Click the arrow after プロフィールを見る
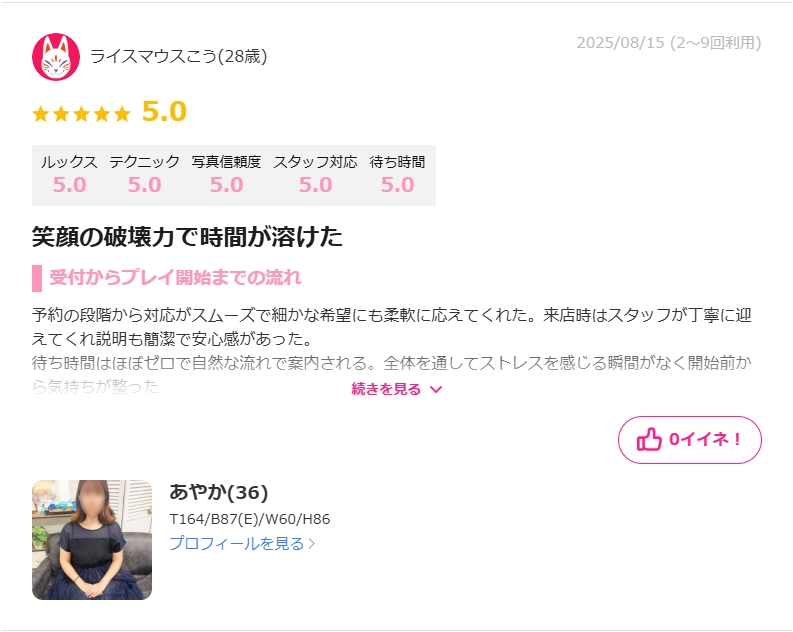This screenshot has height=632, width=793. (x=312, y=544)
